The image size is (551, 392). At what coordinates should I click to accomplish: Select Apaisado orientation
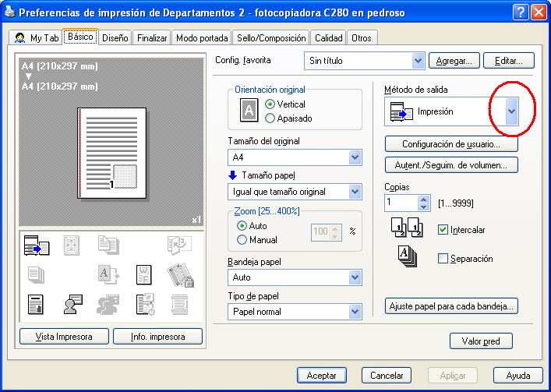(270, 118)
